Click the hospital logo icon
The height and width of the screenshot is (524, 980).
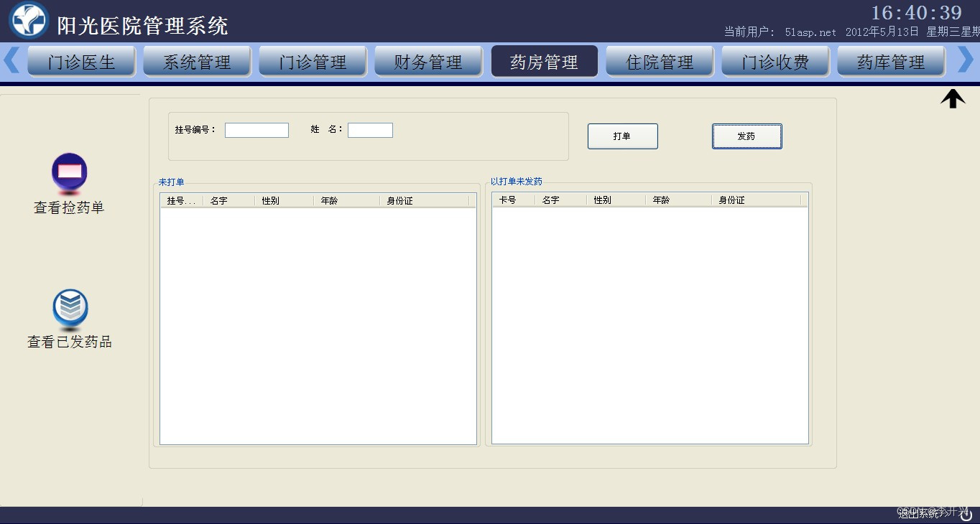pyautogui.click(x=29, y=20)
